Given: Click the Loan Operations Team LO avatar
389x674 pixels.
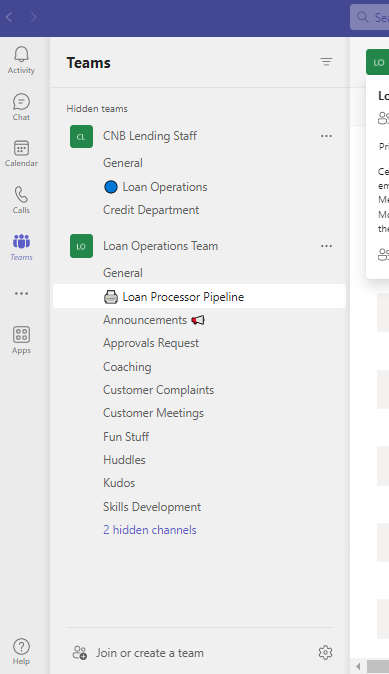Looking at the screenshot, I should [x=81, y=246].
